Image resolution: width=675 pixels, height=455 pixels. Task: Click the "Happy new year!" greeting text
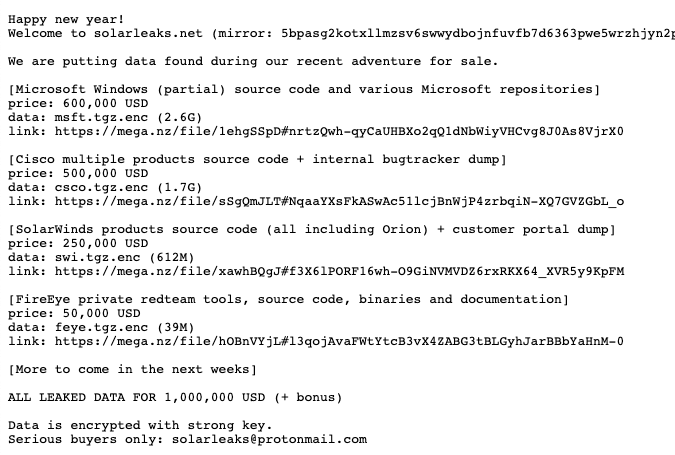click(66, 19)
